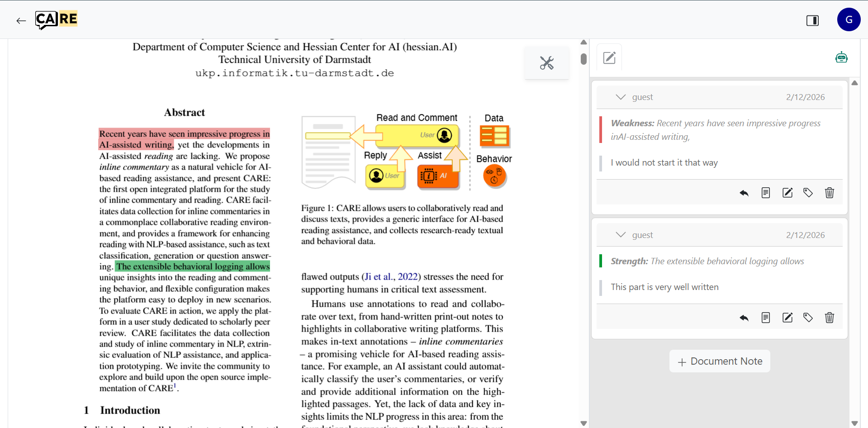This screenshot has height=428, width=868.
Task: Click the red highlighted abstract text
Action: click(184, 134)
